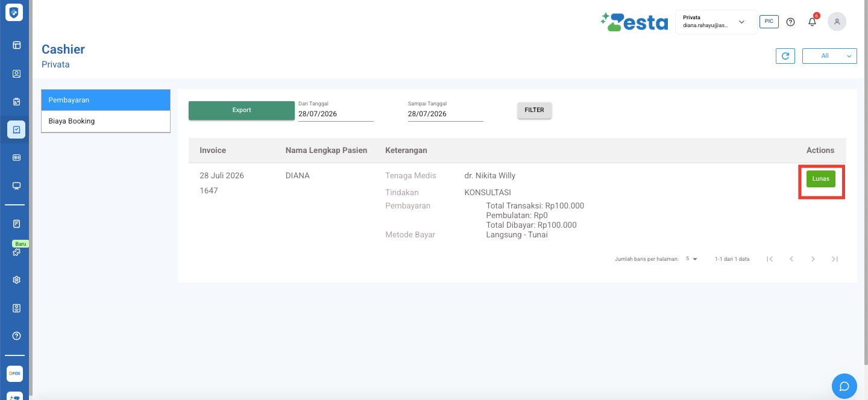The image size is (868, 400).
Task: Open the document report icon in sidebar
Action: point(17,223)
